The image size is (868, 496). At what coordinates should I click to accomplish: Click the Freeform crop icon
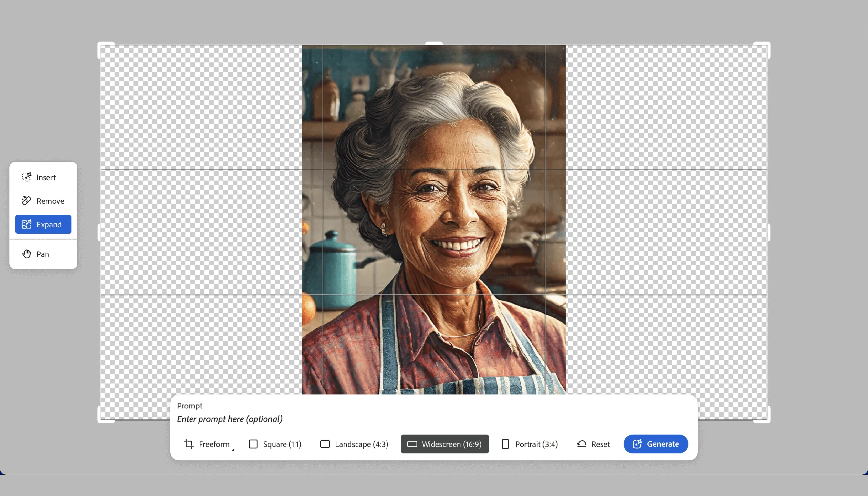tap(189, 444)
